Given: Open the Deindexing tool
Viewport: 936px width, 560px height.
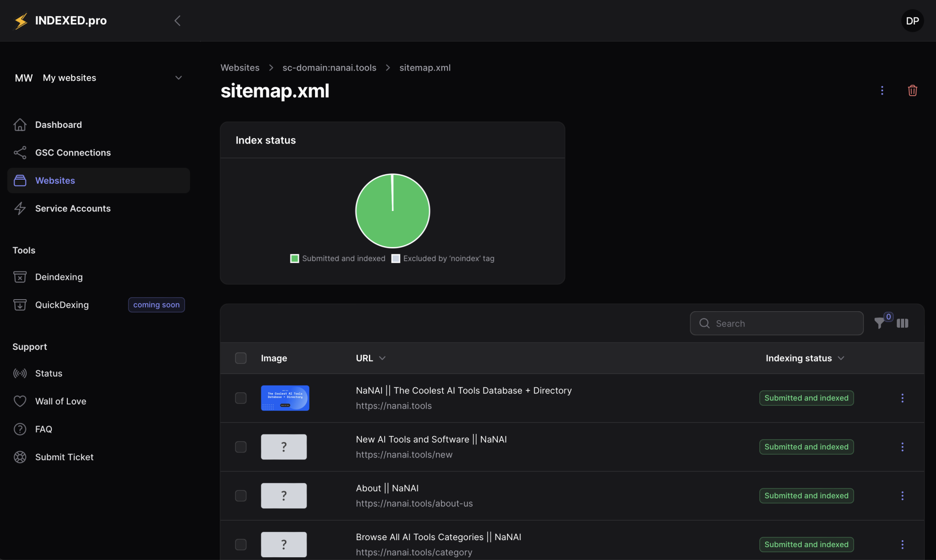Looking at the screenshot, I should click(98, 277).
